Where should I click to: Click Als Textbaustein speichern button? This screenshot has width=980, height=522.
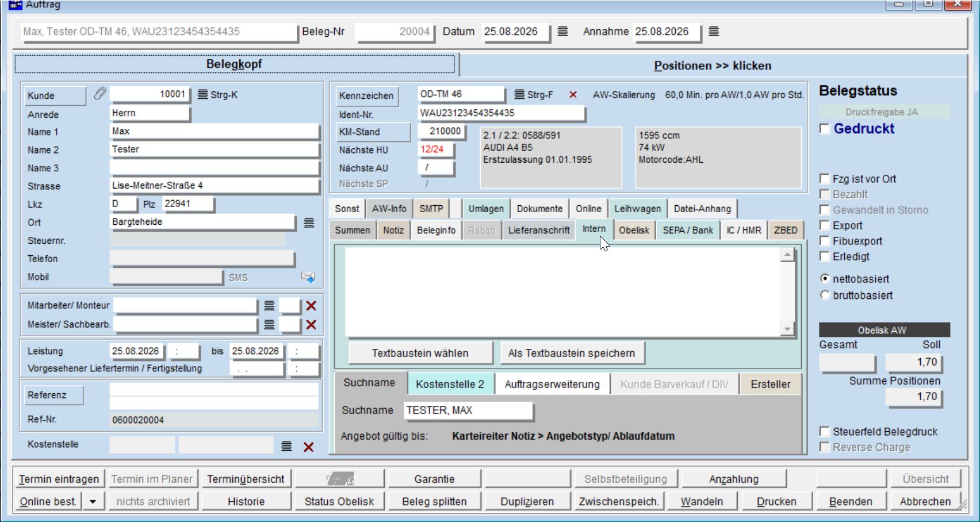[x=572, y=353]
